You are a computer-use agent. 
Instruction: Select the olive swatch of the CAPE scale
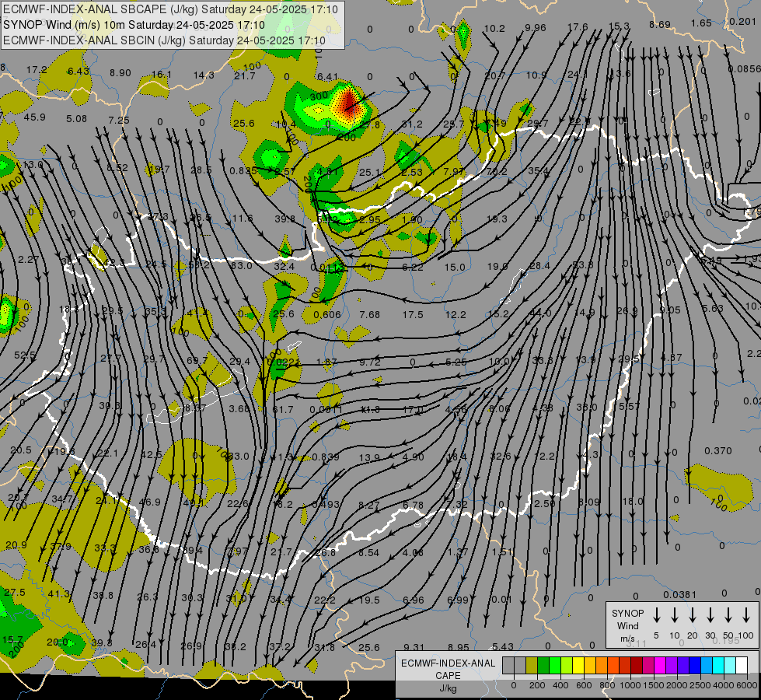(532, 666)
